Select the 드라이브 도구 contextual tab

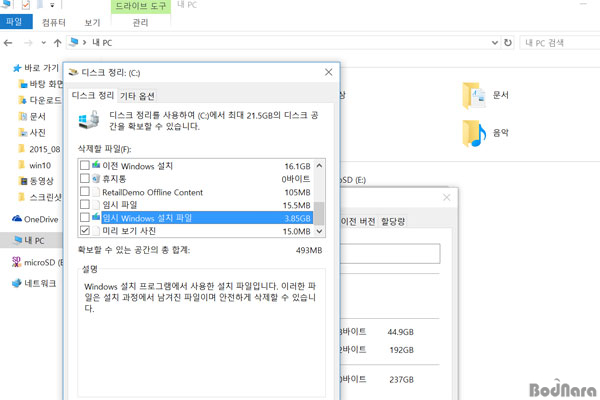[141, 7]
